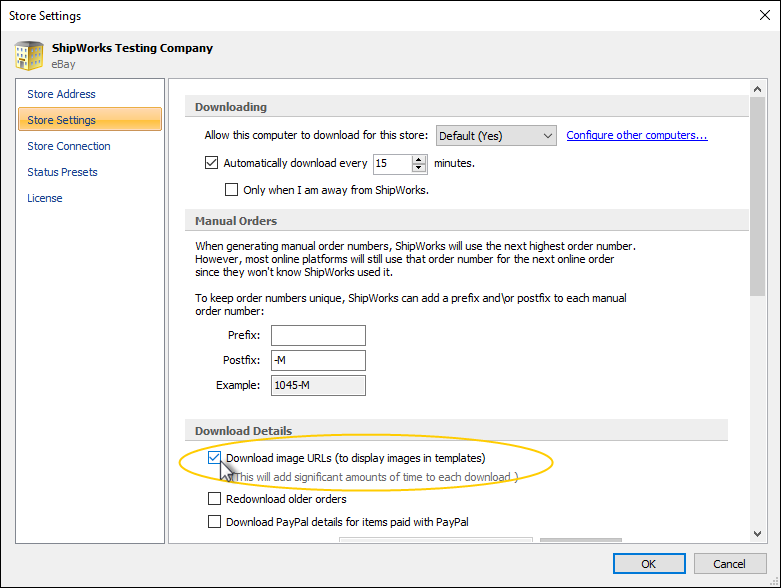
Task: Click the Manual Orders section header
Action: [x=236, y=221]
